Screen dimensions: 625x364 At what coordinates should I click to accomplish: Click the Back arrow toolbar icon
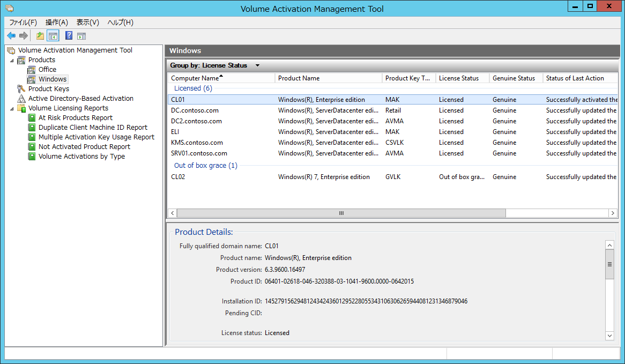(12, 36)
